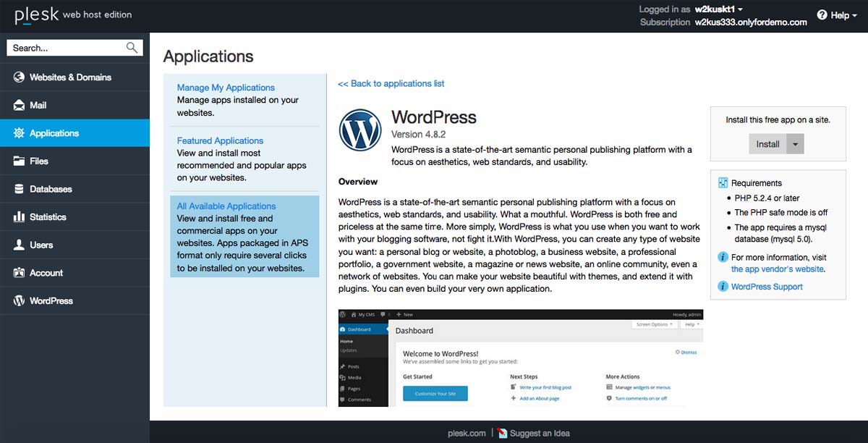Click the Suggest an Idea footer icon
The image size is (868, 443).
pos(503,433)
